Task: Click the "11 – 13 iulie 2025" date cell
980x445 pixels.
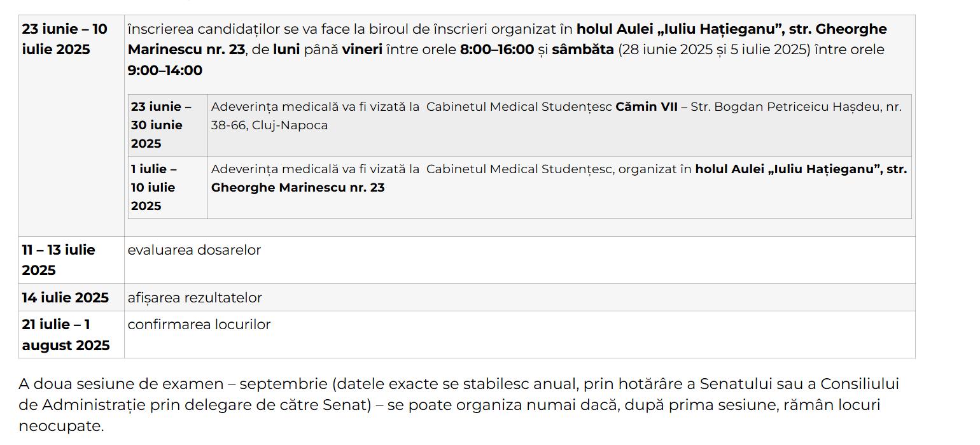Action: click(x=59, y=260)
